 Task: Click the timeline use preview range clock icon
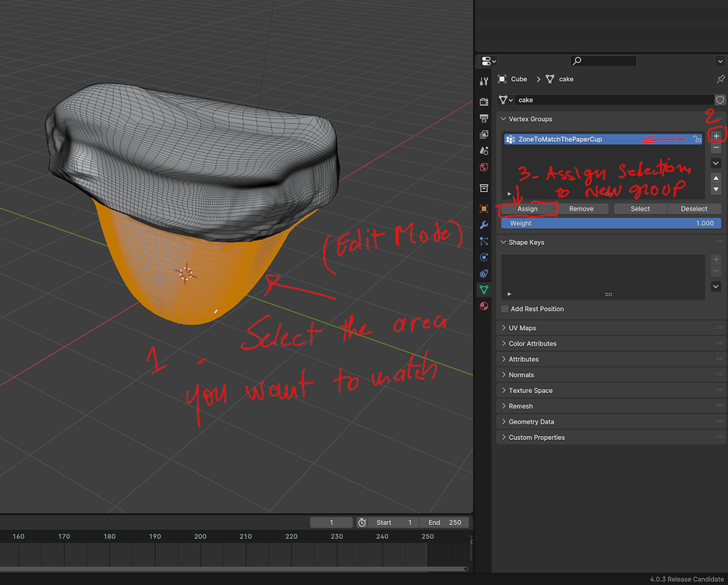tap(362, 523)
